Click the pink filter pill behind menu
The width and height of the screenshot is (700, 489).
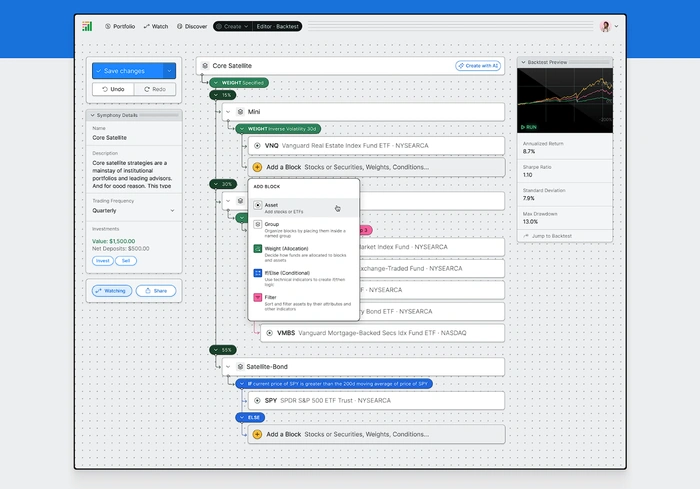pos(366,230)
